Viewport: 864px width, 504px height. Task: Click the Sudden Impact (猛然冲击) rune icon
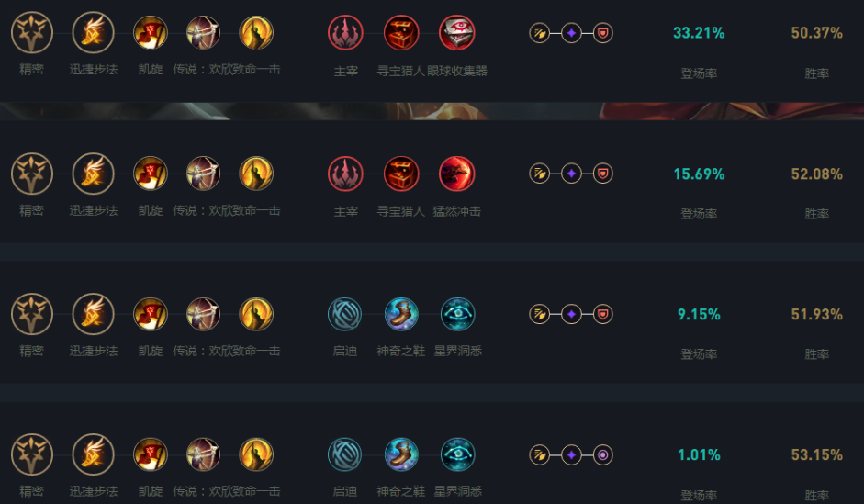457,174
